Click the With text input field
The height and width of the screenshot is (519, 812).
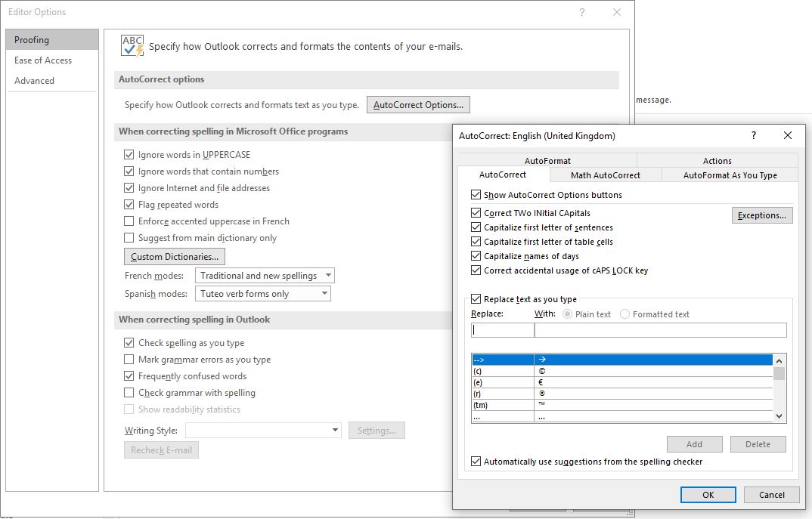660,329
